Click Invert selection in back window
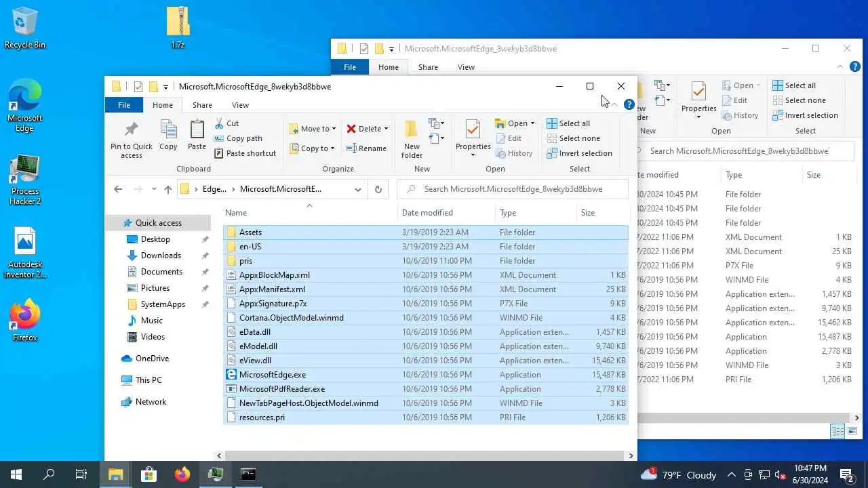The height and width of the screenshot is (488, 868). [805, 115]
